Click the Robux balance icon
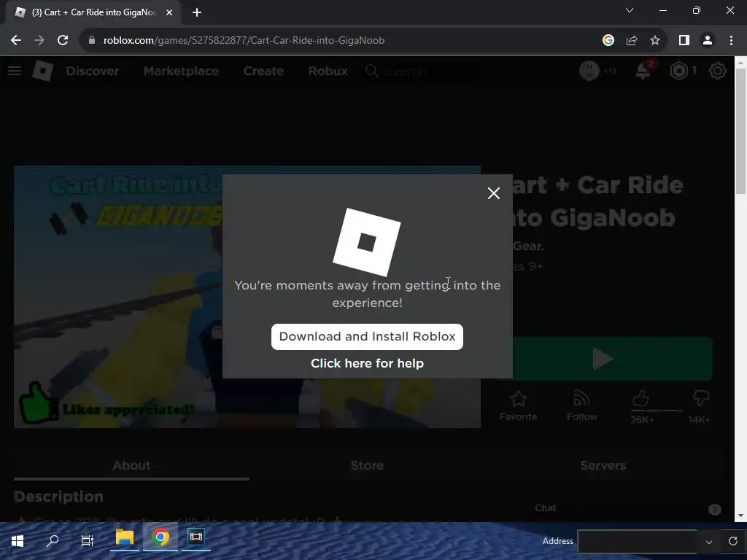This screenshot has width=747, height=560. [x=679, y=71]
